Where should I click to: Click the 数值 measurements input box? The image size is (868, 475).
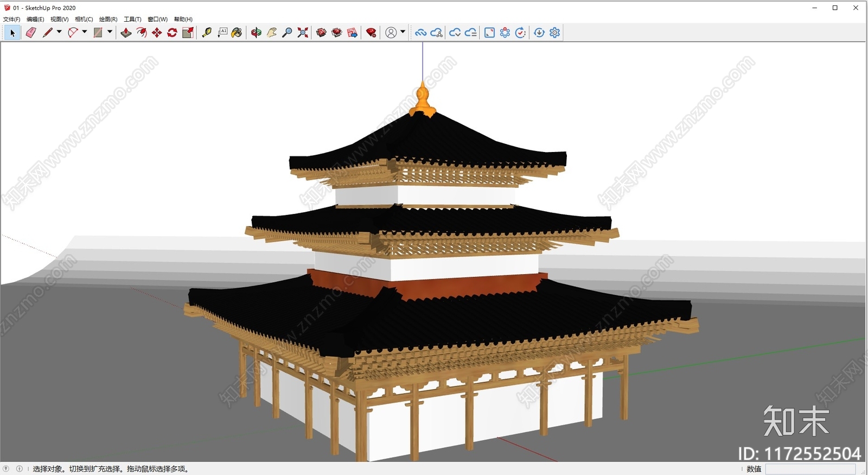coord(810,469)
